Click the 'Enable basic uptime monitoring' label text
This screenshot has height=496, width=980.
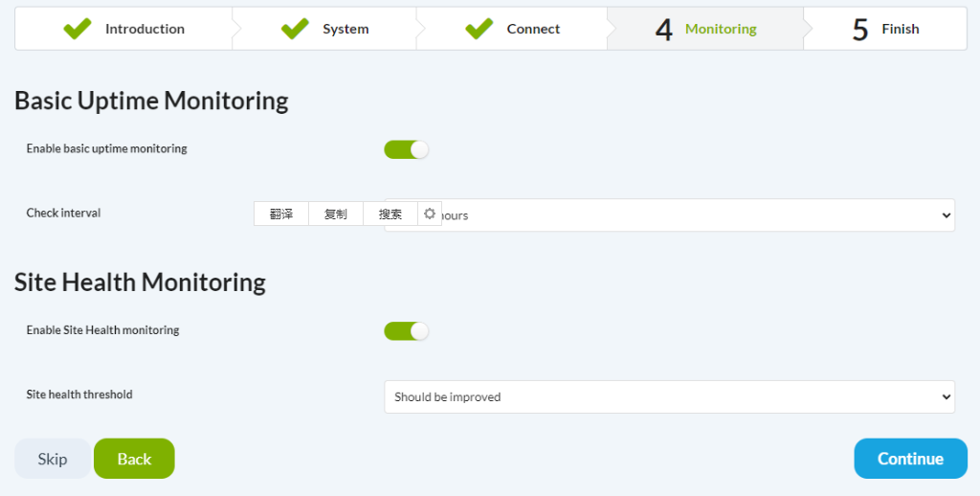(x=106, y=148)
